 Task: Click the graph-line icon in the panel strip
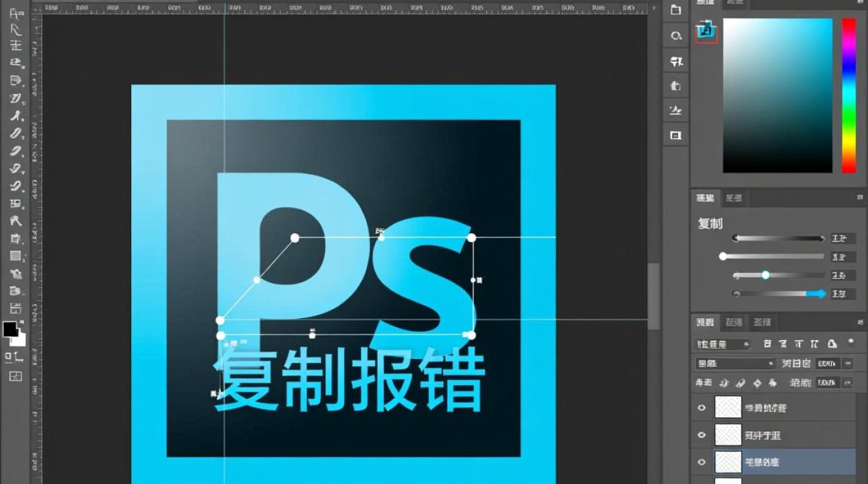[x=676, y=110]
